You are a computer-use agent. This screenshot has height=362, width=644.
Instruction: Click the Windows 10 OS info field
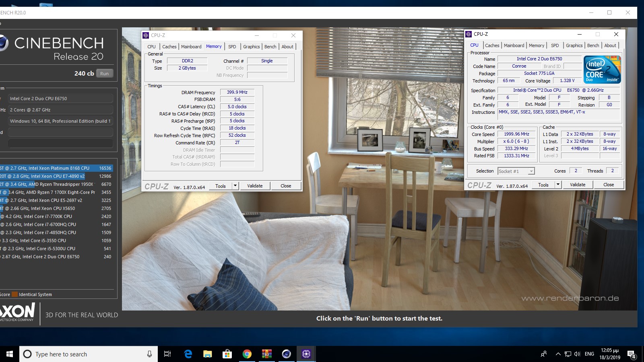click(x=60, y=121)
